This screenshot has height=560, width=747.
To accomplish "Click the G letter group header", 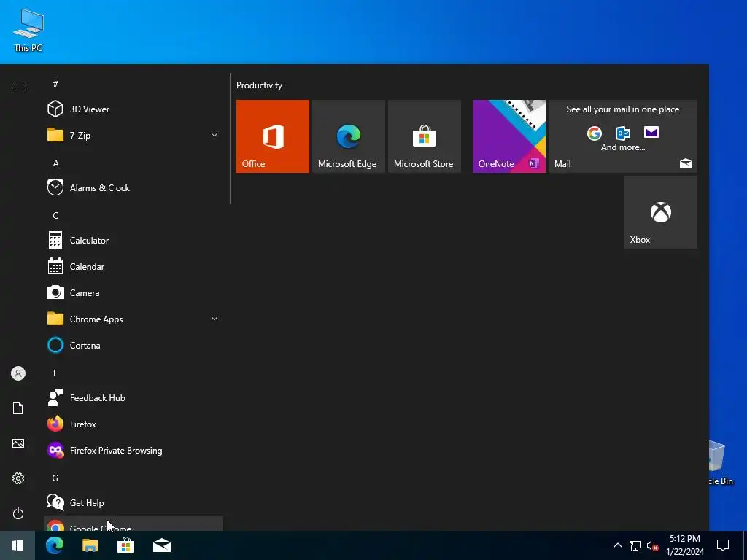I will pos(55,478).
